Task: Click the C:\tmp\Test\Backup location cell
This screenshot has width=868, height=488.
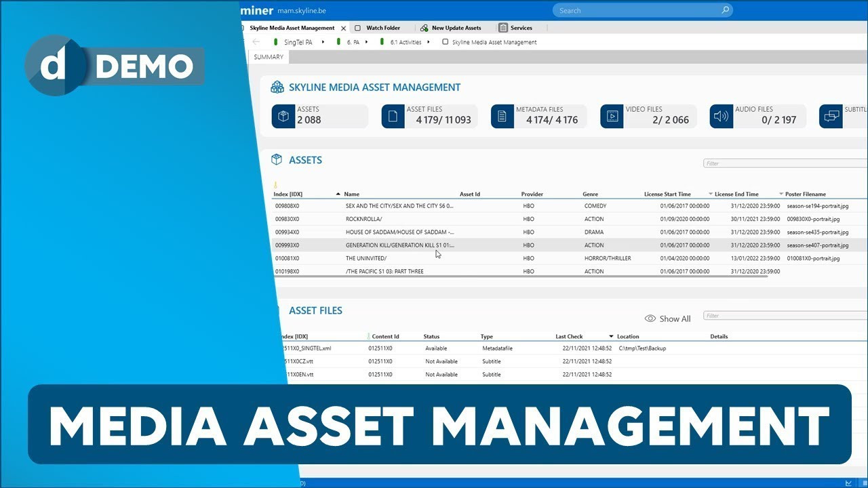Action: 642,348
